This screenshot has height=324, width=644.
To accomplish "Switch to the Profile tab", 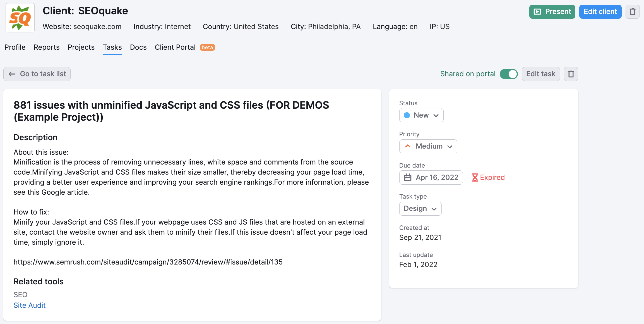I will (x=15, y=47).
